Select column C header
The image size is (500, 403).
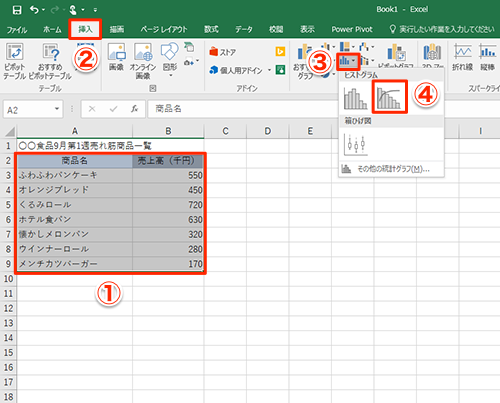(x=225, y=131)
